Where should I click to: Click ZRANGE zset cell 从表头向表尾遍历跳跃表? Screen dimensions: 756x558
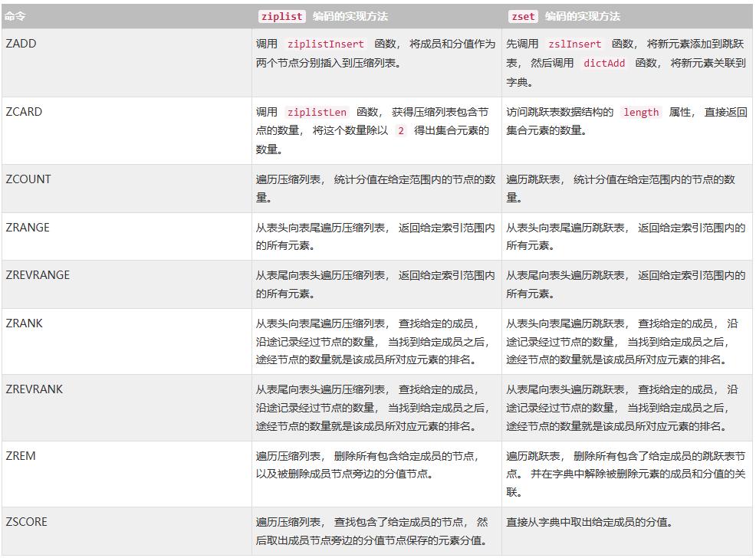[626, 237]
